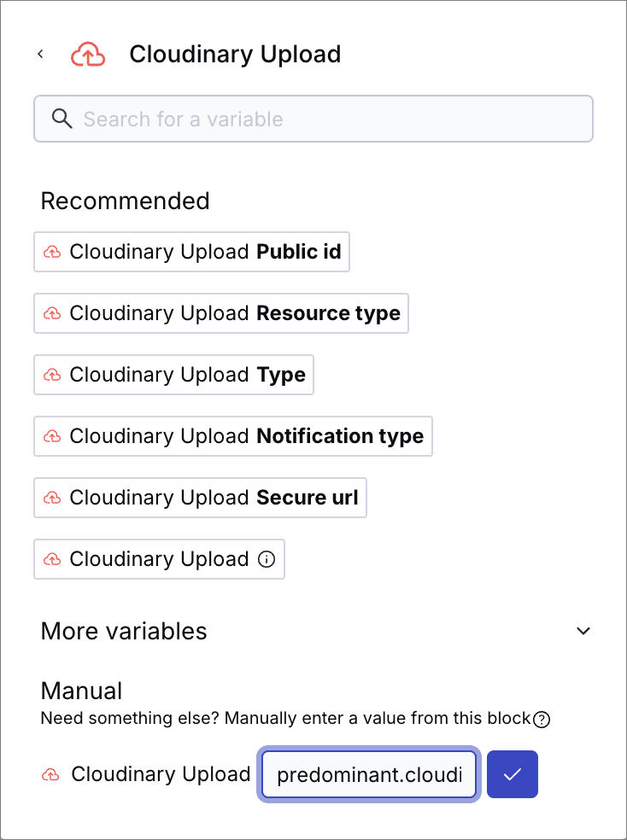Select the plain Cloudinary Upload variable
Screen dimensions: 627x840
coord(158,560)
